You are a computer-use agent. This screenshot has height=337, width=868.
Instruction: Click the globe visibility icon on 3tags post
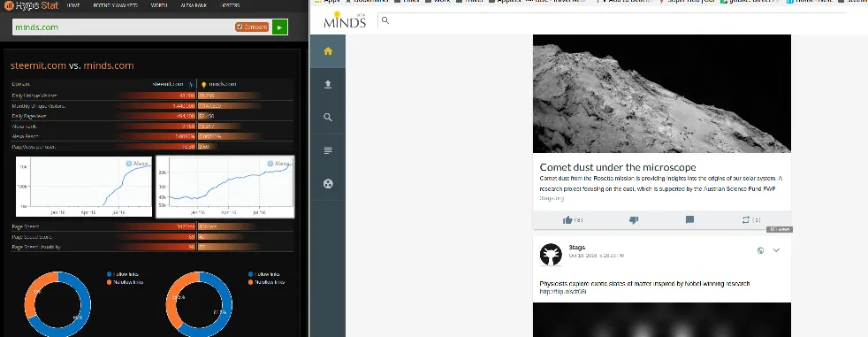[761, 250]
